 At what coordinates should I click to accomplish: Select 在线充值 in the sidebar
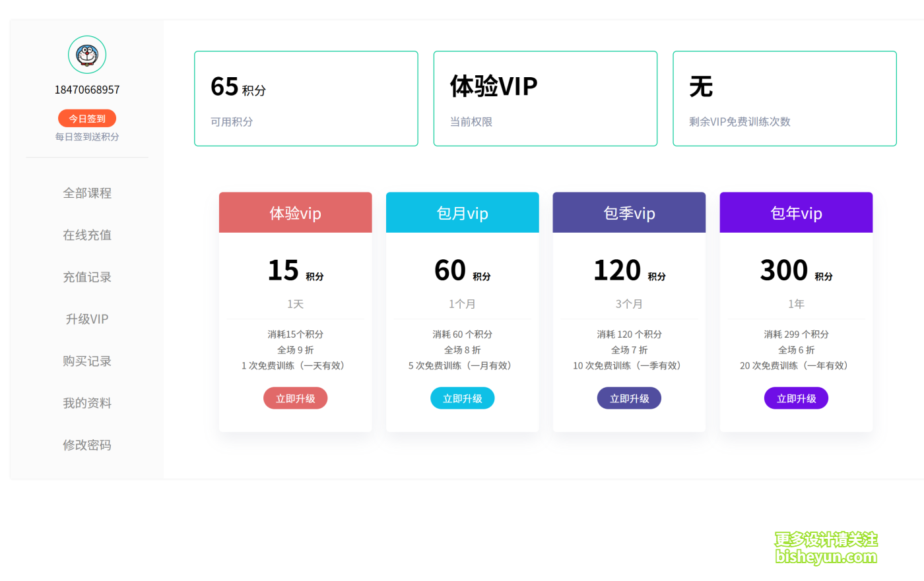[86, 235]
